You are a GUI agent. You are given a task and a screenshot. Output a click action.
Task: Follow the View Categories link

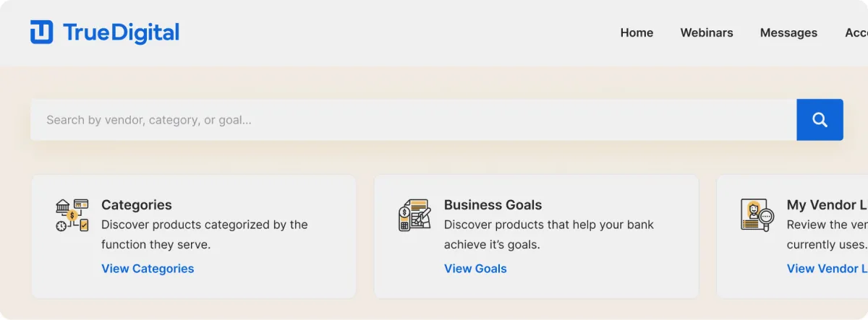[148, 269]
